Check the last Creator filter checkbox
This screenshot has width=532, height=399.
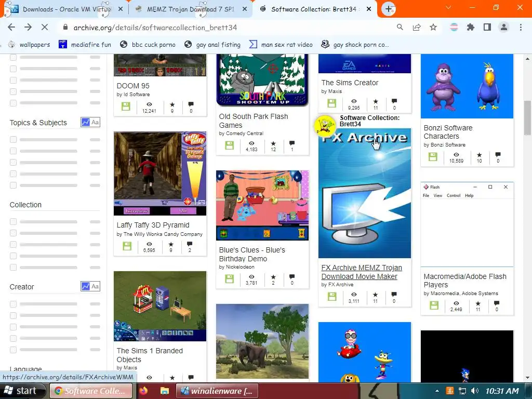[13, 350]
